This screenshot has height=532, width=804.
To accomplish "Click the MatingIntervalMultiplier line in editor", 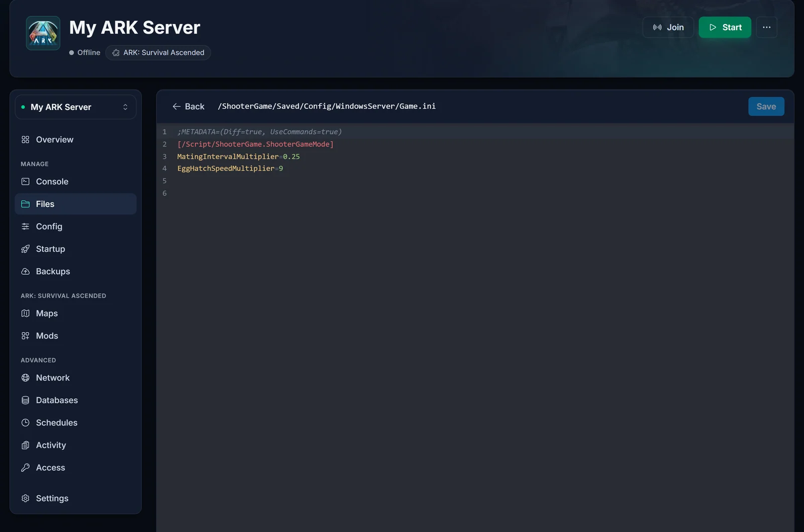I will click(x=238, y=156).
